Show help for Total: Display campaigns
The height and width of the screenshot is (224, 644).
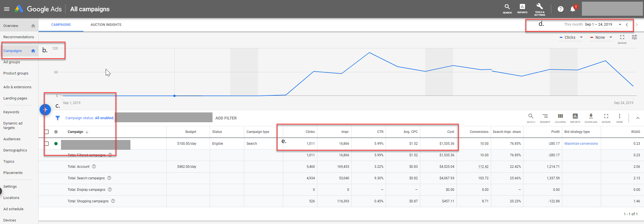pyautogui.click(x=110, y=190)
